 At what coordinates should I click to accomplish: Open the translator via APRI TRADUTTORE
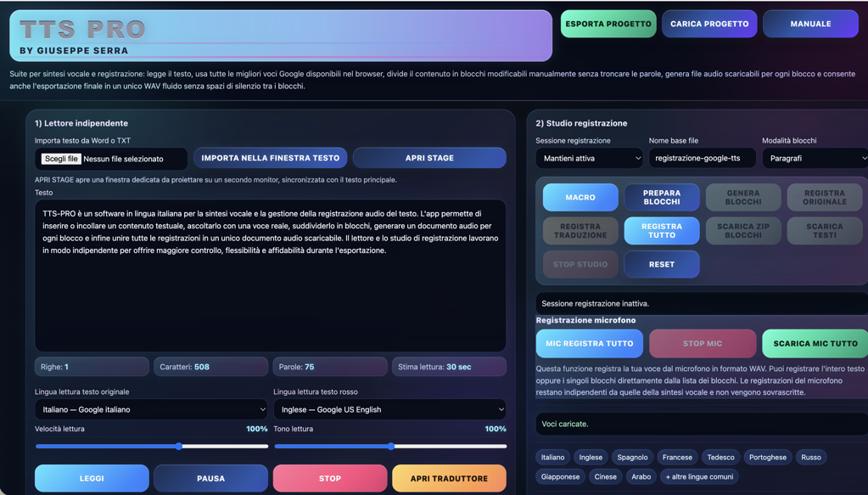click(449, 478)
